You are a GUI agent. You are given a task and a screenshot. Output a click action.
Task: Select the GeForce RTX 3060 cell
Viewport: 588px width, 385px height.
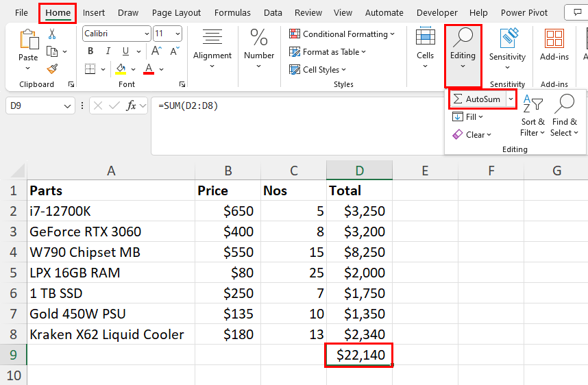coord(111,232)
